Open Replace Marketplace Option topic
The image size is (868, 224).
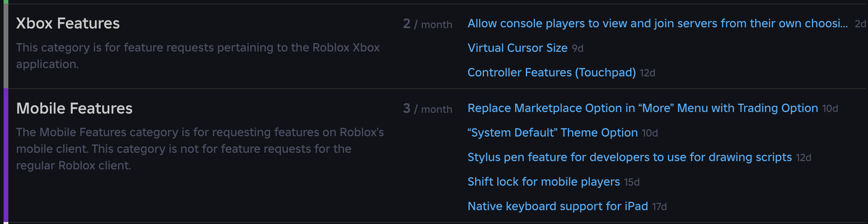(x=642, y=108)
